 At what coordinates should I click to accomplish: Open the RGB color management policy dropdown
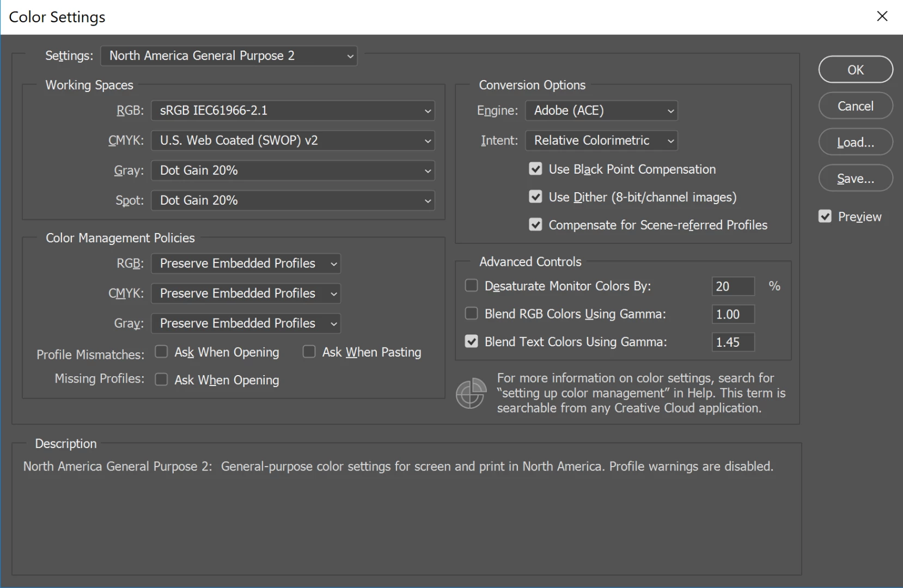click(246, 264)
